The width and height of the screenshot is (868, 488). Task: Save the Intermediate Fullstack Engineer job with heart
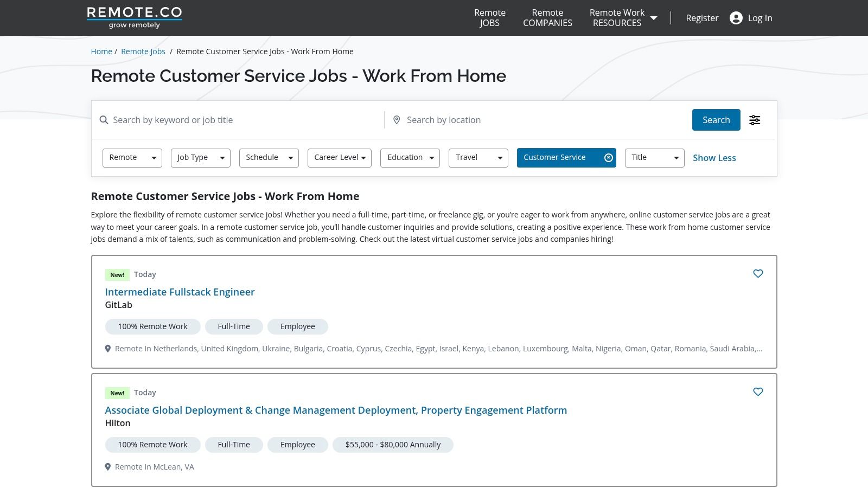tap(758, 274)
